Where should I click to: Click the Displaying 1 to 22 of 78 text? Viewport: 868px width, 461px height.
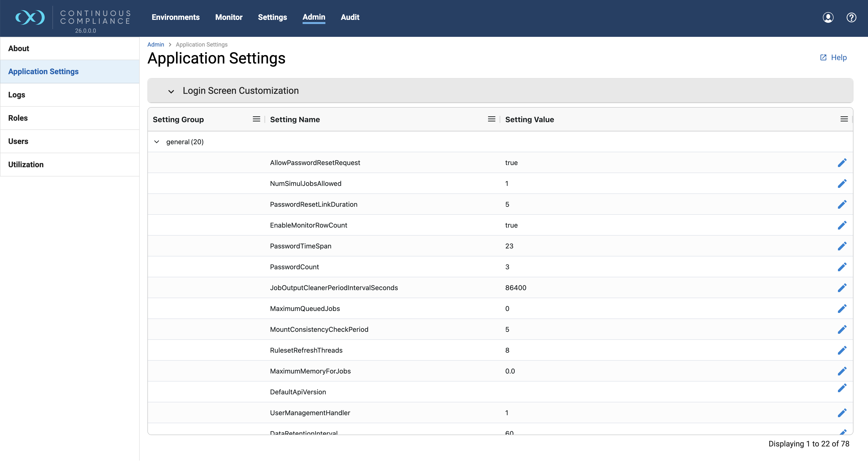(x=809, y=444)
